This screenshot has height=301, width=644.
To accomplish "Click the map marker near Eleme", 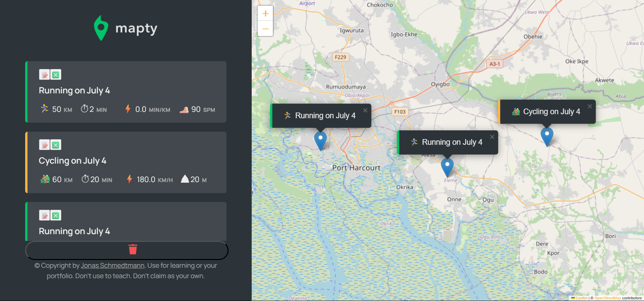I will (x=447, y=167).
